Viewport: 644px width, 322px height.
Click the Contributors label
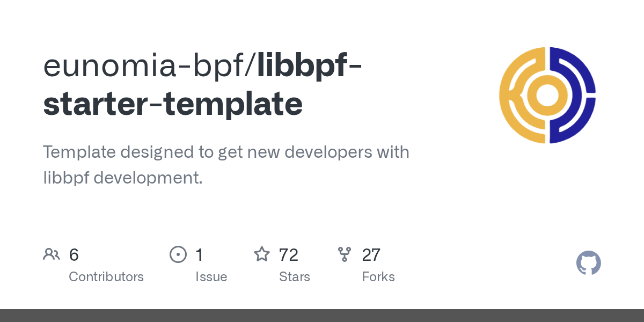pos(106,277)
